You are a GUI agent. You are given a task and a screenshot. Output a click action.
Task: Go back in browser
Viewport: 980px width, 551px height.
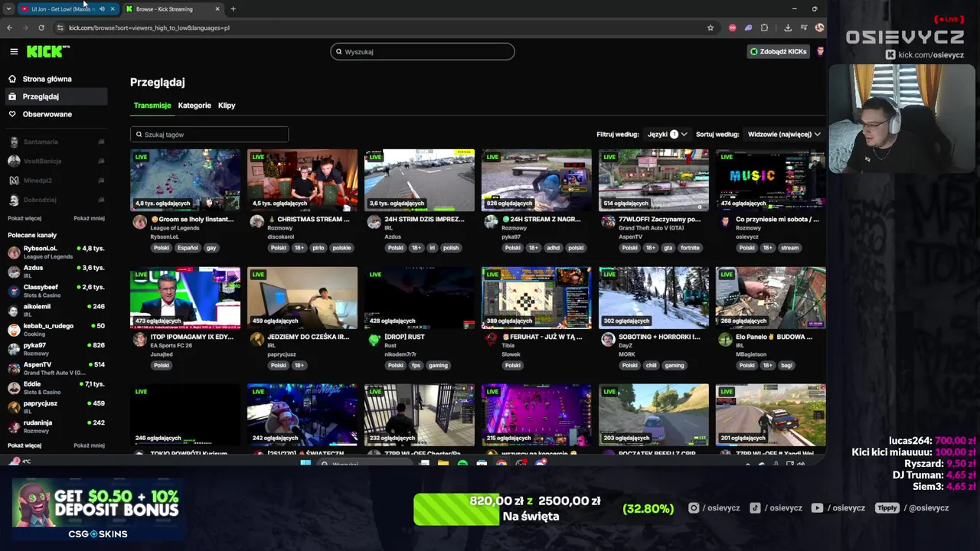9,28
